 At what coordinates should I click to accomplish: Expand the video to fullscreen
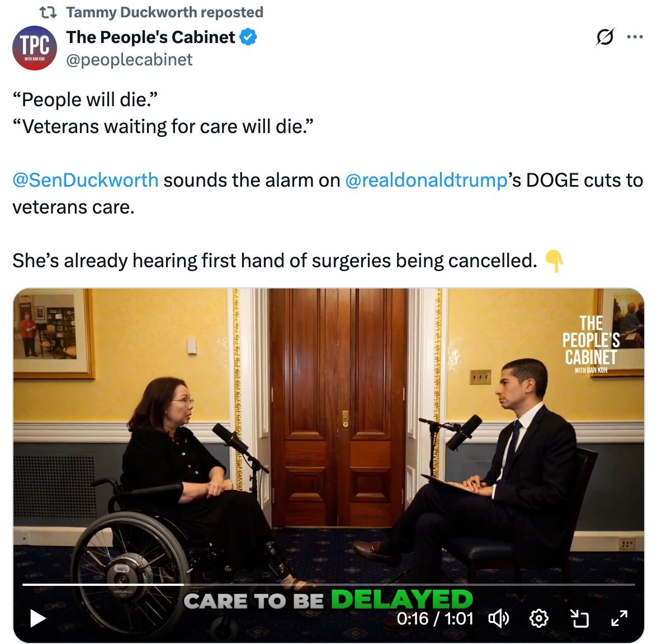click(620, 619)
